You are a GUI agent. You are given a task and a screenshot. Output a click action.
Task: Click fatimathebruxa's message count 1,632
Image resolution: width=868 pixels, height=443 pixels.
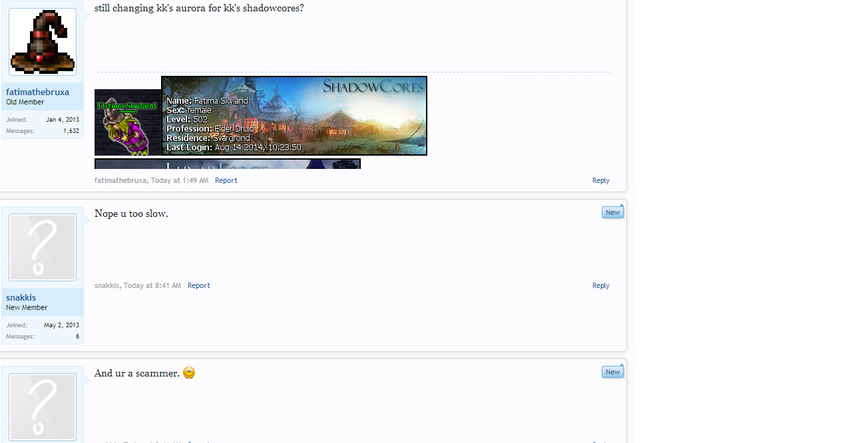(x=71, y=131)
